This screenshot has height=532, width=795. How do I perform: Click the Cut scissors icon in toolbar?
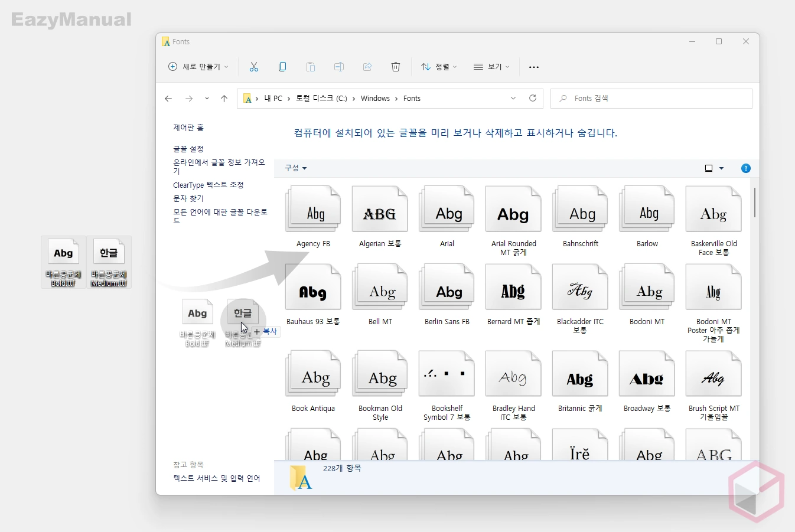pyautogui.click(x=254, y=67)
